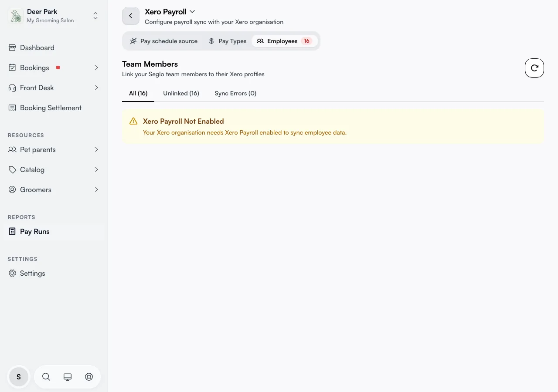Click the Catalog tag icon
Screen dimensions: 558x392
[x=12, y=169]
